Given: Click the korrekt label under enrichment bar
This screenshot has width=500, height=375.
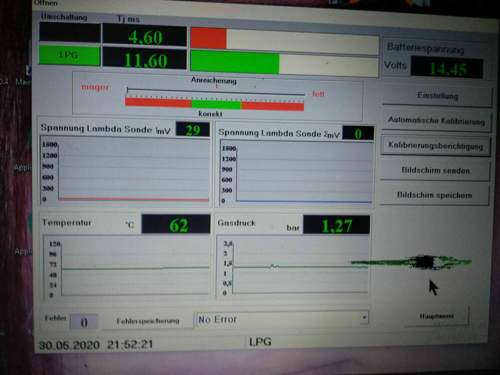Looking at the screenshot, I should pos(210,114).
